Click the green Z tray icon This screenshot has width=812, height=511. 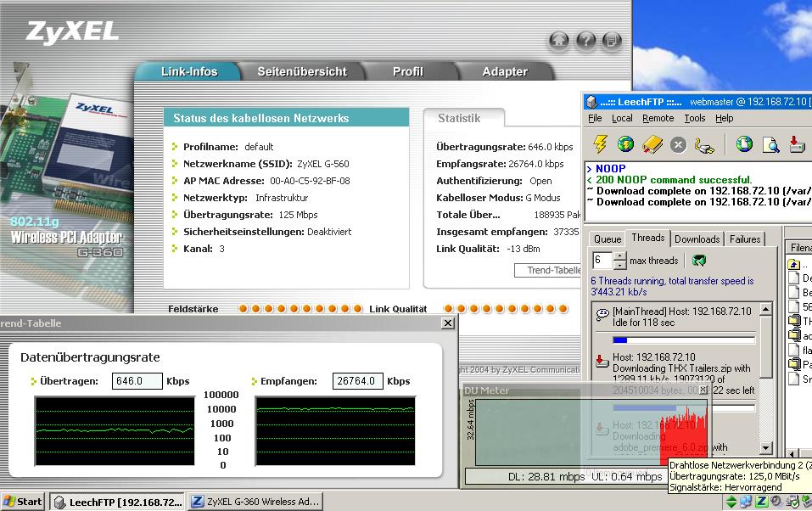pos(762,502)
